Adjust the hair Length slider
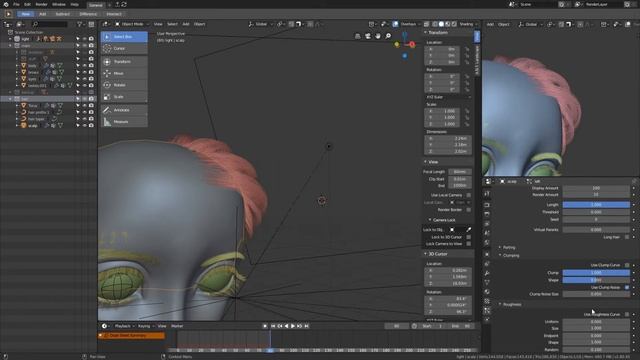This screenshot has width=640, height=360. tap(596, 205)
